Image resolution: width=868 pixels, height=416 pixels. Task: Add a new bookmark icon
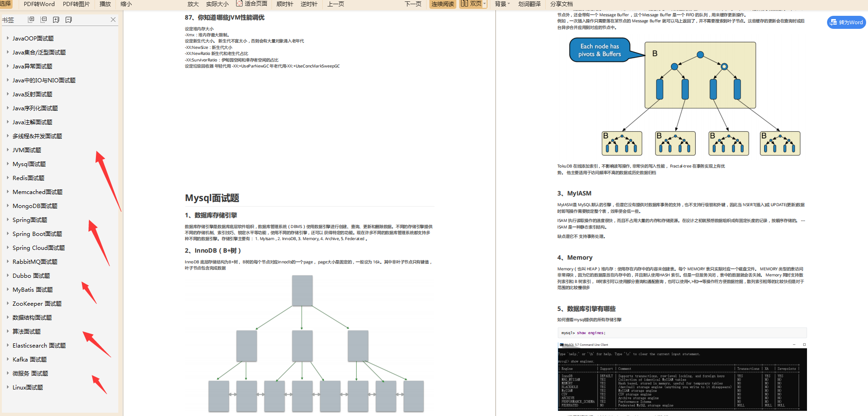point(56,20)
